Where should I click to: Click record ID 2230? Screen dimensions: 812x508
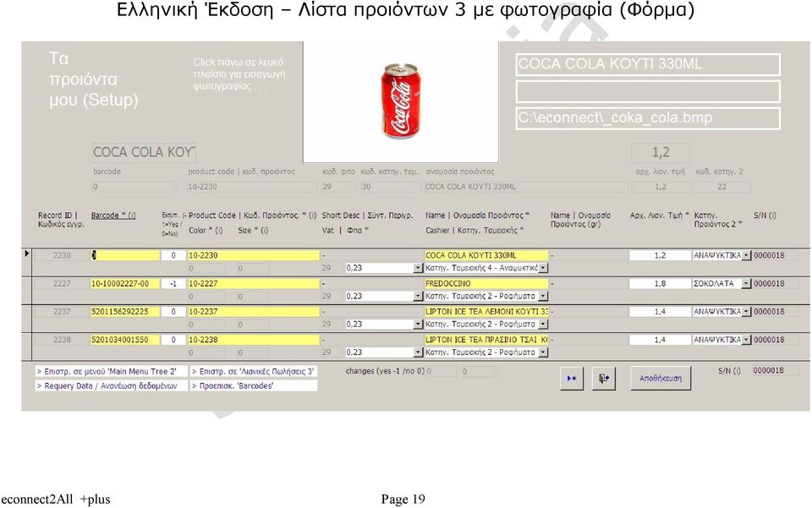[62, 255]
